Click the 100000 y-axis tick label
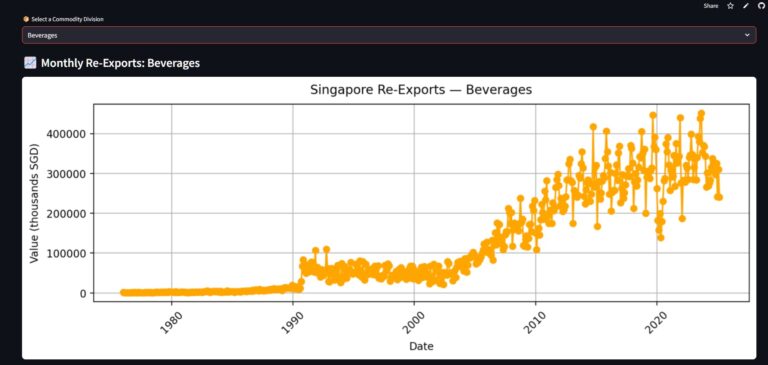 [x=66, y=253]
